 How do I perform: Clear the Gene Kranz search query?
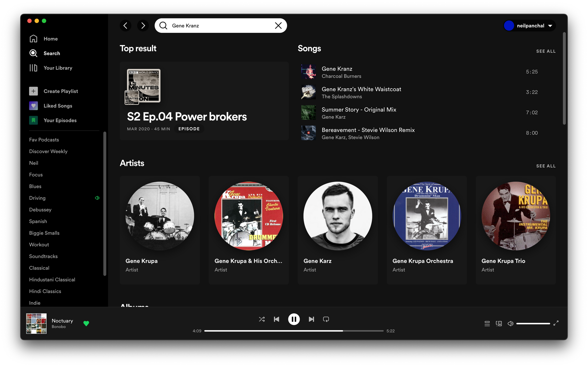(x=278, y=26)
